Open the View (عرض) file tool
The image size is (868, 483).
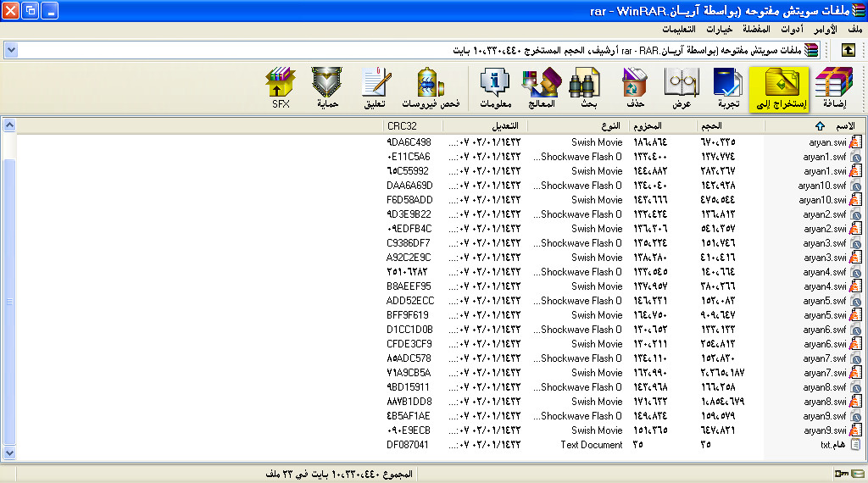(682, 90)
